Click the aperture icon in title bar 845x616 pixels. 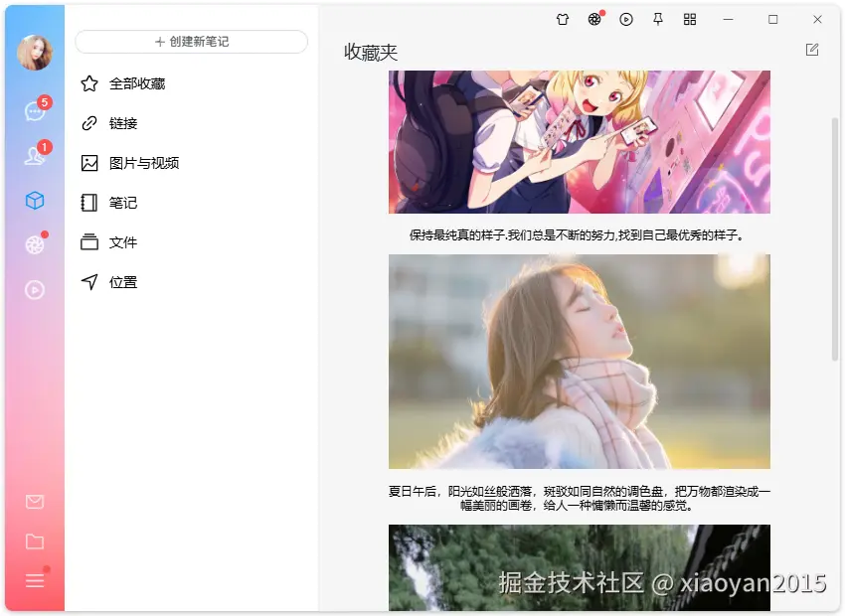594,20
